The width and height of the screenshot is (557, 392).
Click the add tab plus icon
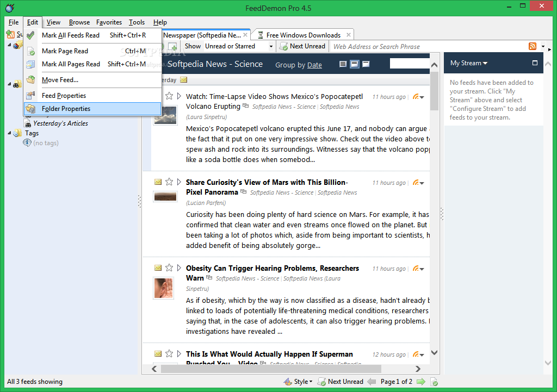point(172,47)
